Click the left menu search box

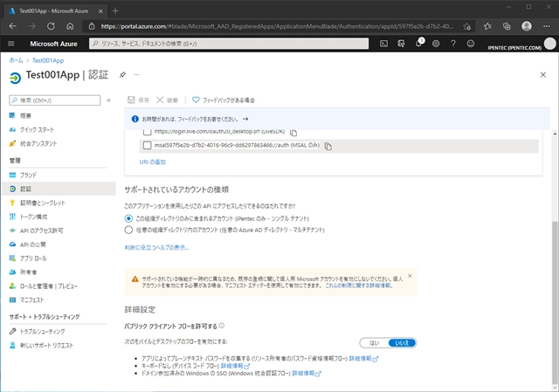pos(55,100)
